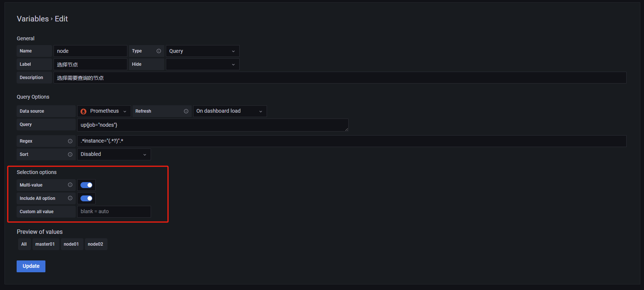Expand the On dashboard load refresh dropdown
The height and width of the screenshot is (290, 644).
(230, 111)
